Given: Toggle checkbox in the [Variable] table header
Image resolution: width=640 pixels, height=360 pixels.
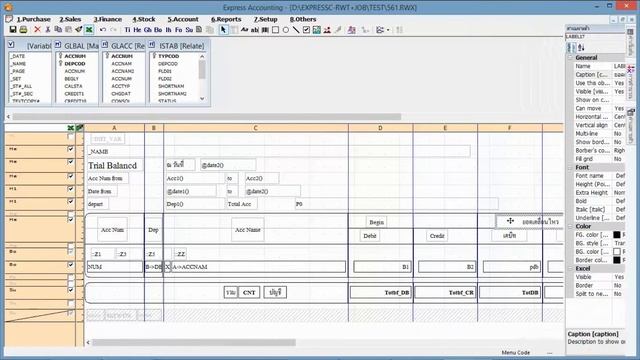Looking at the screenshot, I should (11, 45).
